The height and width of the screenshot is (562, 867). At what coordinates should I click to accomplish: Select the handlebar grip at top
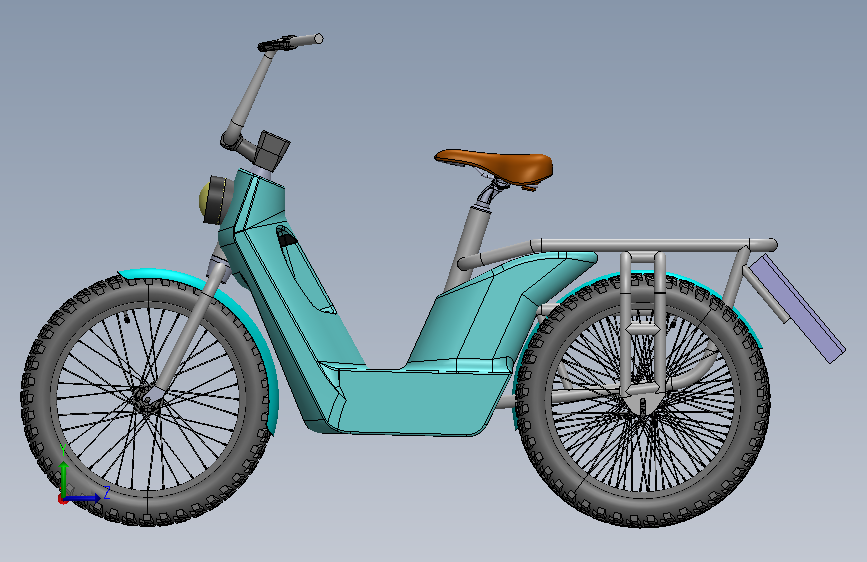[x=307, y=40]
